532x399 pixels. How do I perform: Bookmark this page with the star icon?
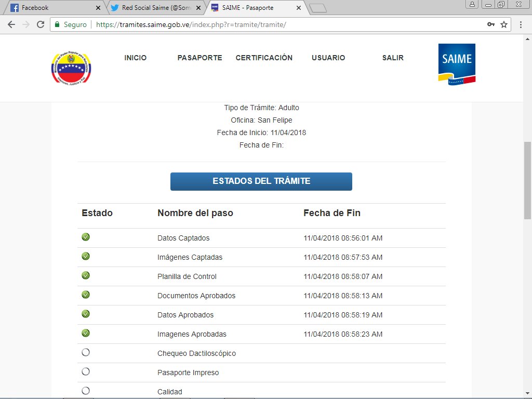coord(504,24)
